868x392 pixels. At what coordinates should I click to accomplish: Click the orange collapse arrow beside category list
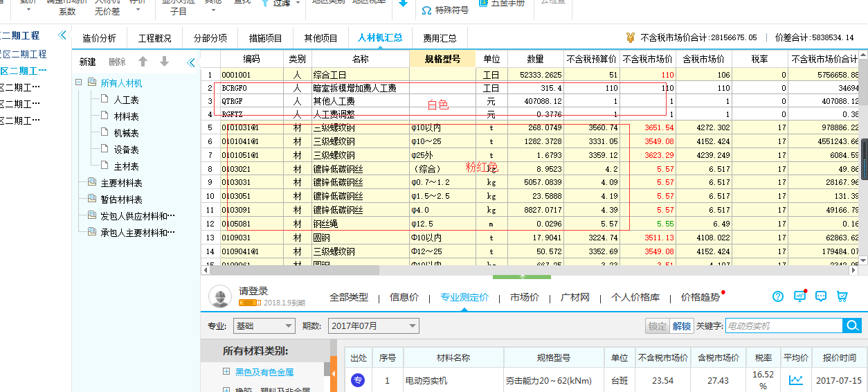[334, 375]
